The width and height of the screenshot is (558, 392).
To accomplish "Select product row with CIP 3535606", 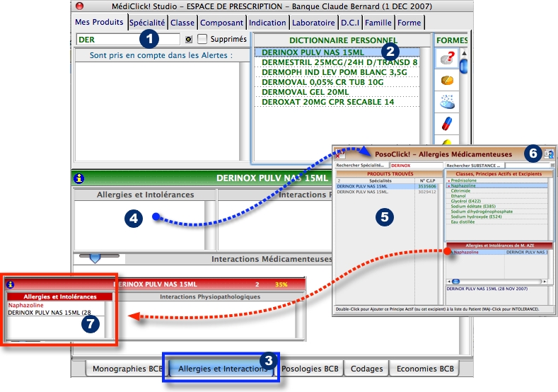I will (387, 186).
